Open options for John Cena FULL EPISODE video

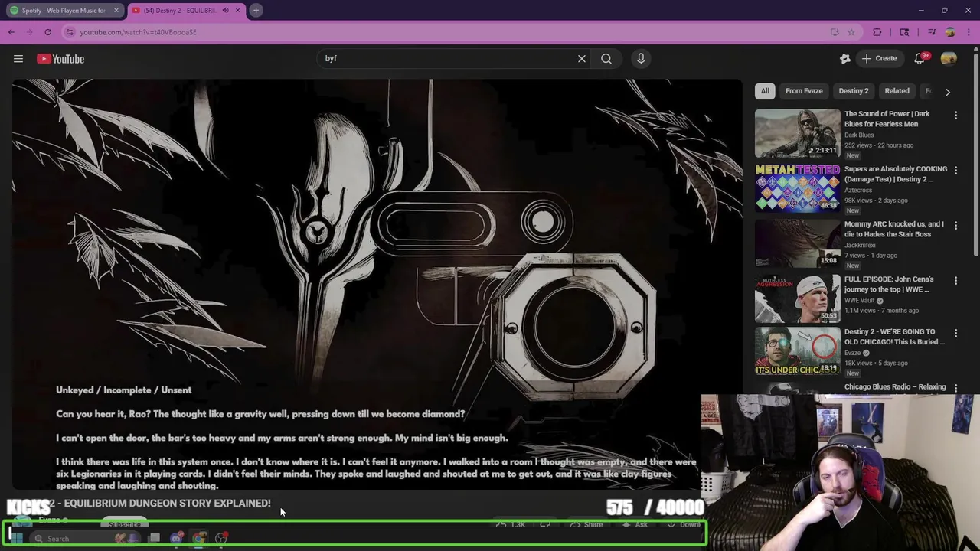pyautogui.click(x=955, y=281)
